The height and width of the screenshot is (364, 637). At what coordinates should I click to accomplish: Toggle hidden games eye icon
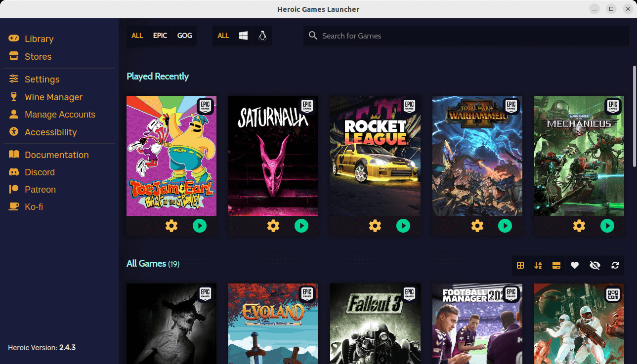click(x=595, y=265)
